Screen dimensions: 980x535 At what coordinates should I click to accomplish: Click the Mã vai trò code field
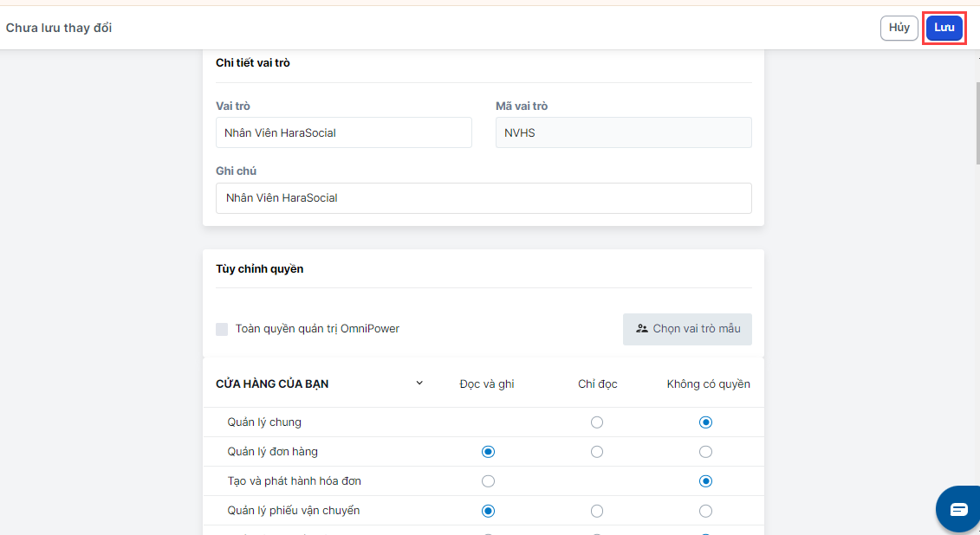tap(623, 132)
